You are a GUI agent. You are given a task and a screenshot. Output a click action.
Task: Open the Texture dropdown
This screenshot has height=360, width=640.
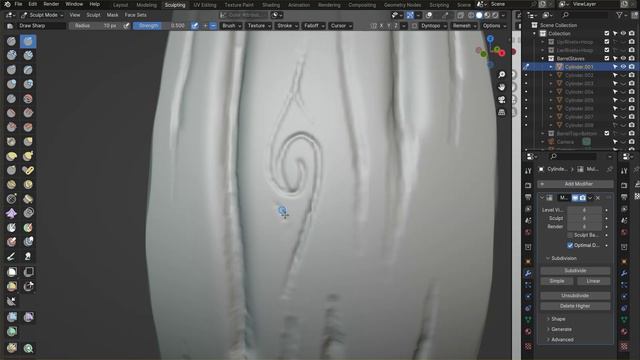[x=259, y=25]
